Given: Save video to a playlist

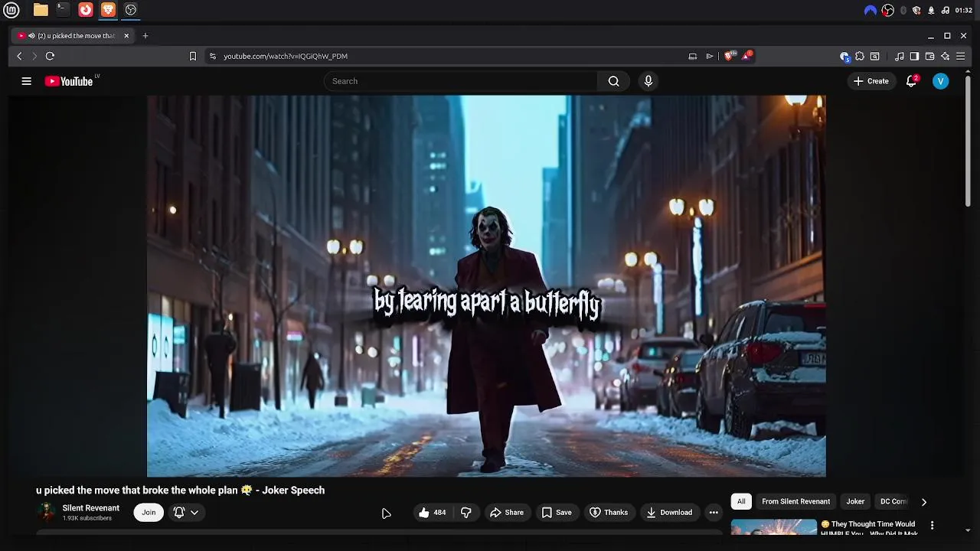Looking at the screenshot, I should [557, 513].
